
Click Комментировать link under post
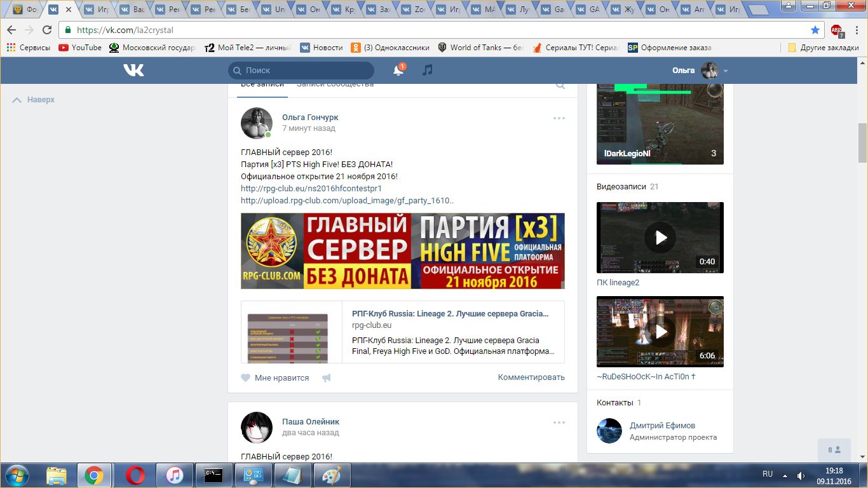click(x=531, y=377)
